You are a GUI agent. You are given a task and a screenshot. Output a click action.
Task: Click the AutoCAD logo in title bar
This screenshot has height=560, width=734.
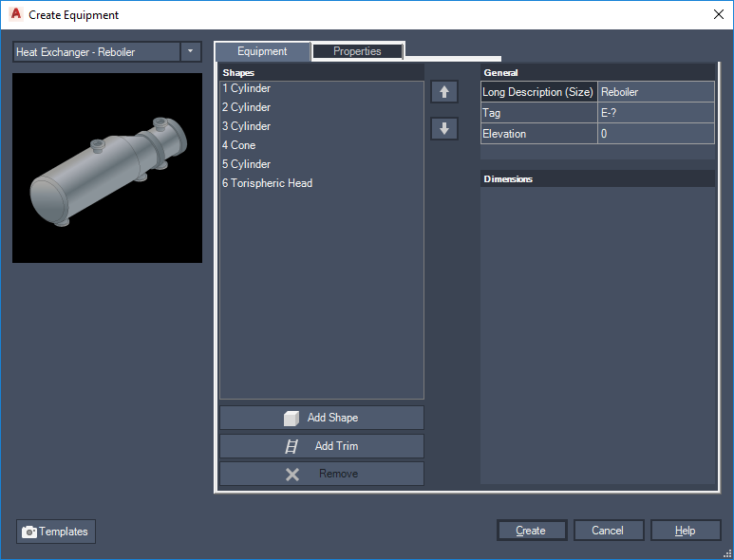[16, 14]
